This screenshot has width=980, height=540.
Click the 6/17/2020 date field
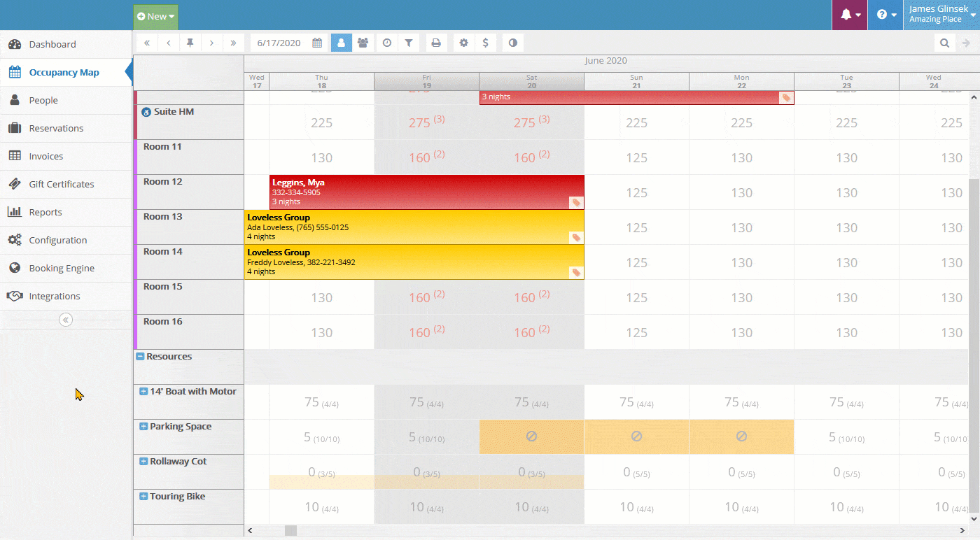[279, 43]
